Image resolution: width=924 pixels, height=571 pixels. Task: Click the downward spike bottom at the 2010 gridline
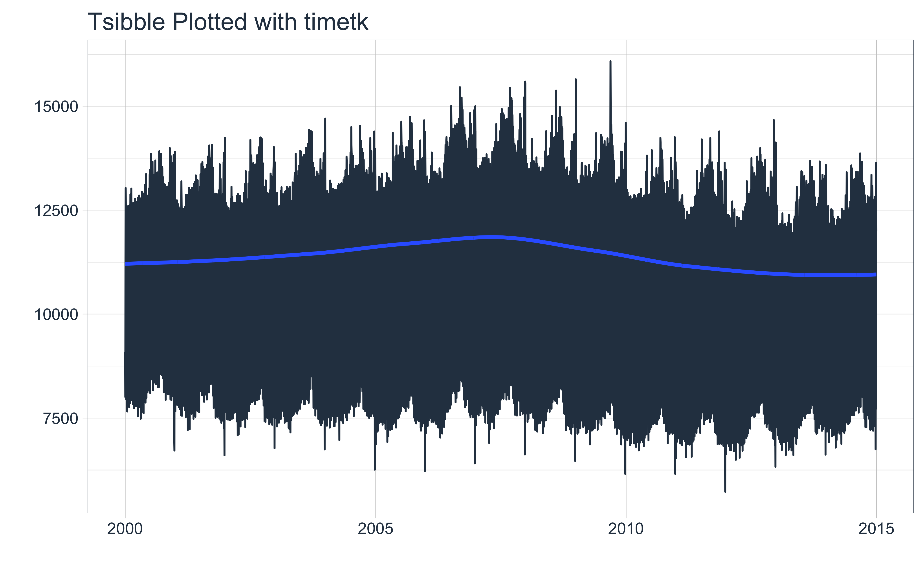[x=625, y=473]
